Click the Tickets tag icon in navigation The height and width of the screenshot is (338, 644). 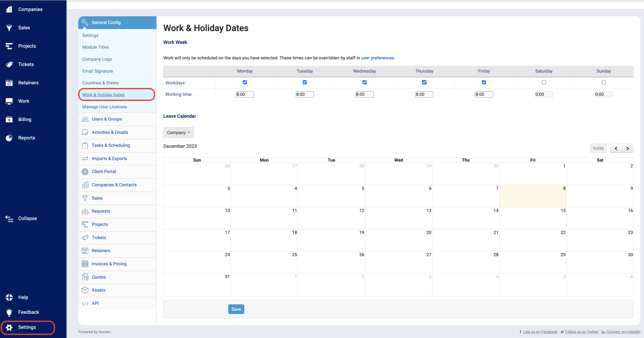(x=9, y=64)
